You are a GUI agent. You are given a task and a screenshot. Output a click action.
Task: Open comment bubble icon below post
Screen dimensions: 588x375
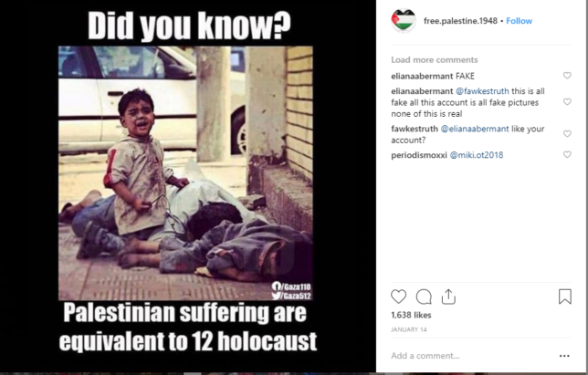424,297
